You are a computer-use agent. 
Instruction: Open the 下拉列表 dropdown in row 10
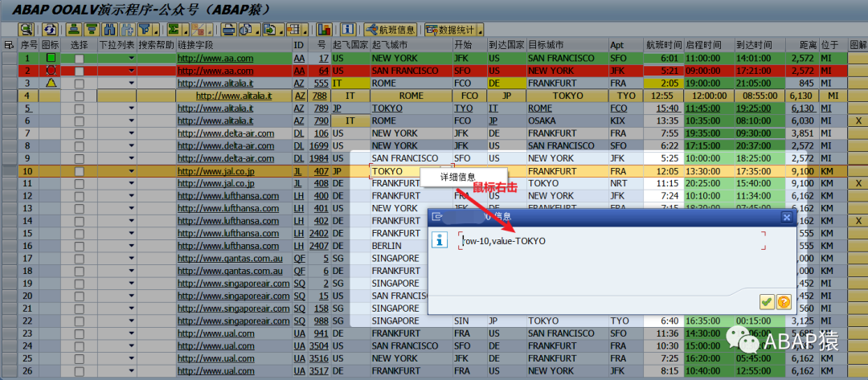coord(131,171)
